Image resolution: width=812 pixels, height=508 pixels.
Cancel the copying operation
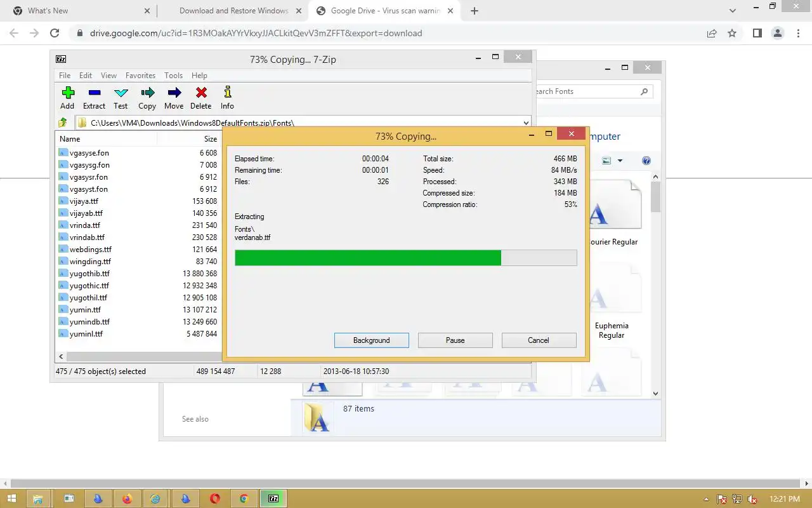(x=539, y=340)
